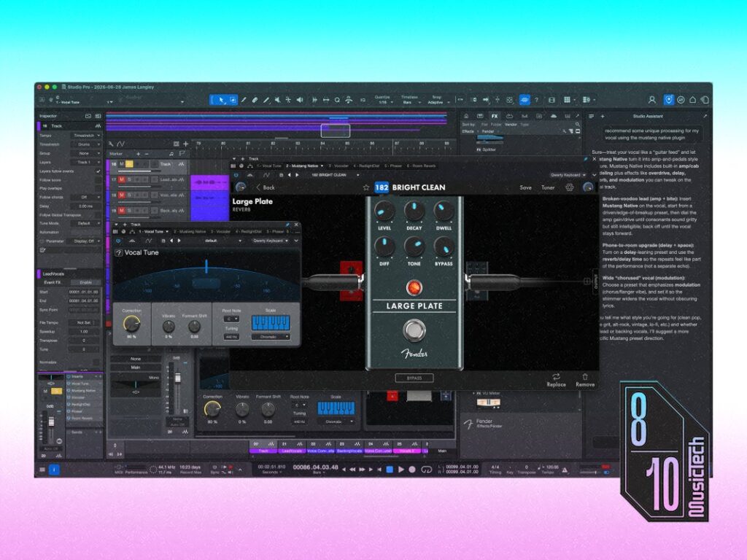
Task: Adjust the LEVEL knob on Large Plate
Action: point(384,210)
